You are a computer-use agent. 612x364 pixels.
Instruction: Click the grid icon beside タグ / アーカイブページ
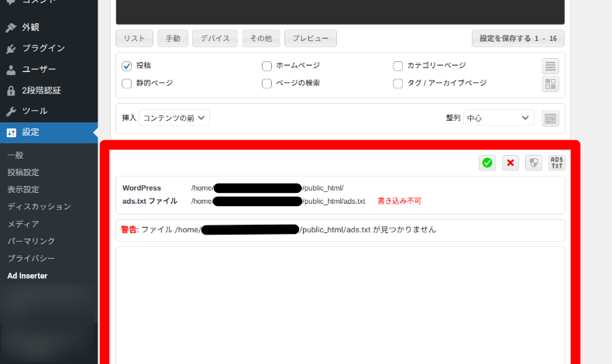click(550, 84)
